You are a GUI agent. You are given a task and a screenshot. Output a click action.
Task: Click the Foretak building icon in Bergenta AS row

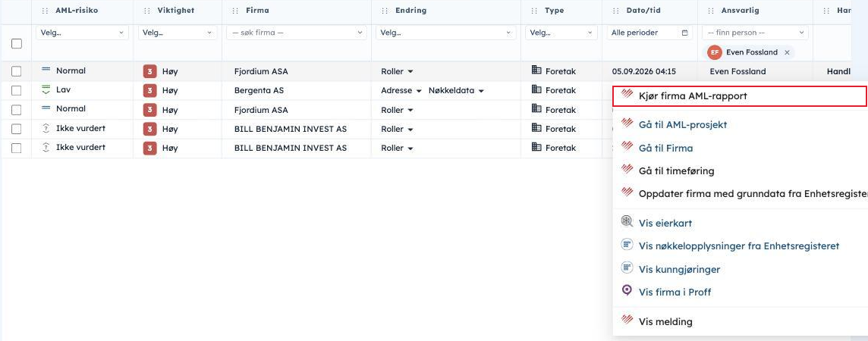(x=536, y=89)
